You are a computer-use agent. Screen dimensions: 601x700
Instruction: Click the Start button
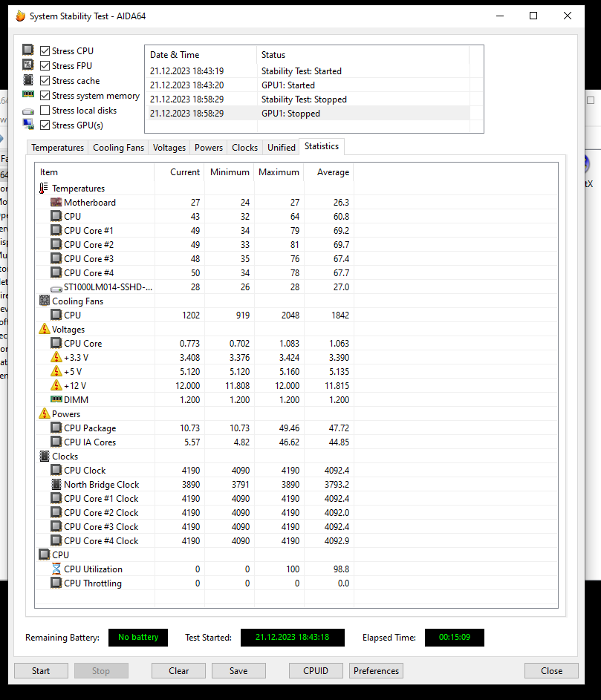tap(41, 670)
